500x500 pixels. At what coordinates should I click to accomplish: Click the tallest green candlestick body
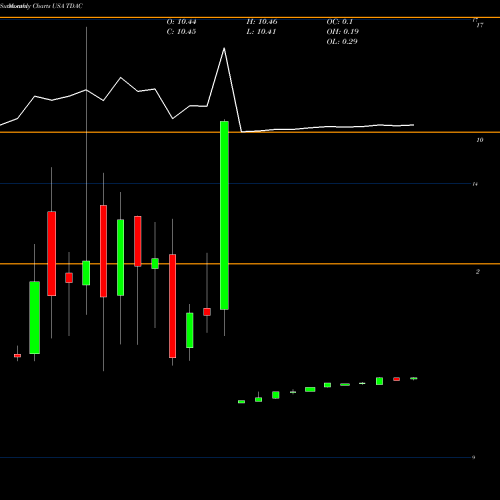[x=224, y=215]
